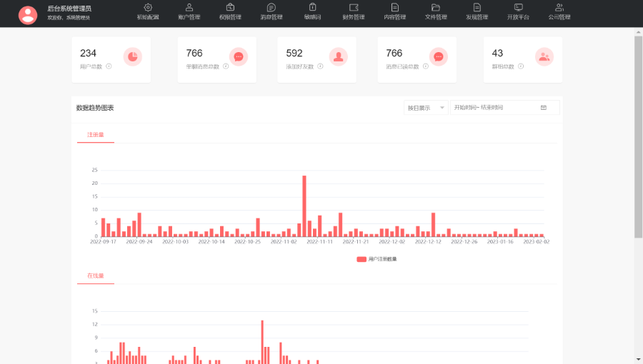This screenshot has width=643, height=364.
Task: Click the admin avatar at top left
Action: pyautogui.click(x=28, y=15)
